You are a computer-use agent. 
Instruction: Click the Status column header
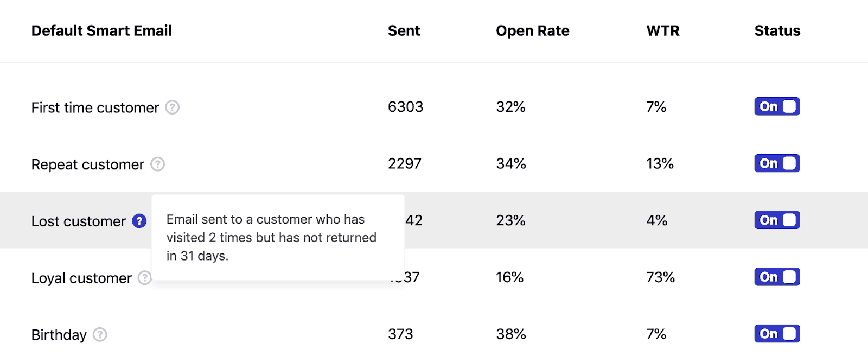[777, 31]
